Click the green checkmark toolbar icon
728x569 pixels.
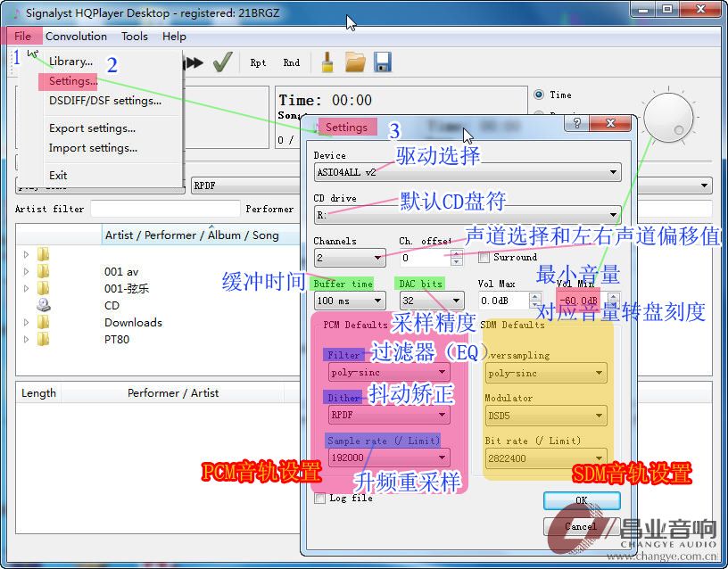[x=223, y=62]
